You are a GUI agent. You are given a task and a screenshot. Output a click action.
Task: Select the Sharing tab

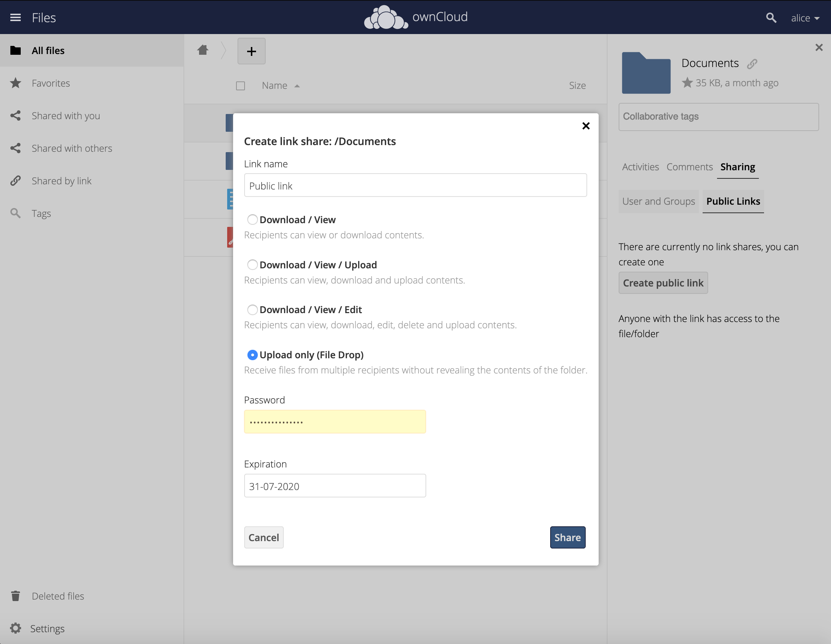(738, 167)
